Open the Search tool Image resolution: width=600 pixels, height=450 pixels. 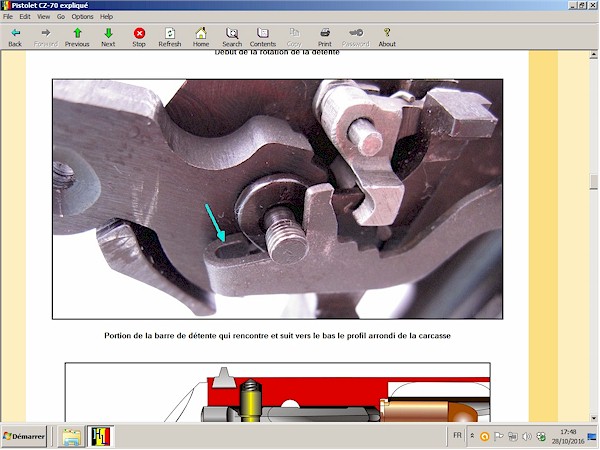click(232, 37)
